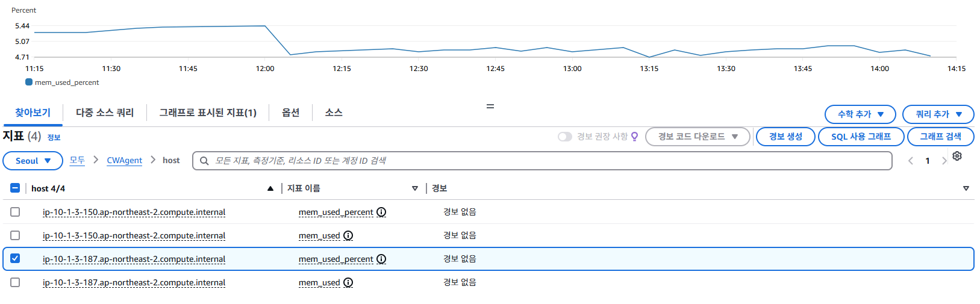The width and height of the screenshot is (980, 304).
Task: Click info icon next to first mem_used_percent
Action: coord(381,212)
